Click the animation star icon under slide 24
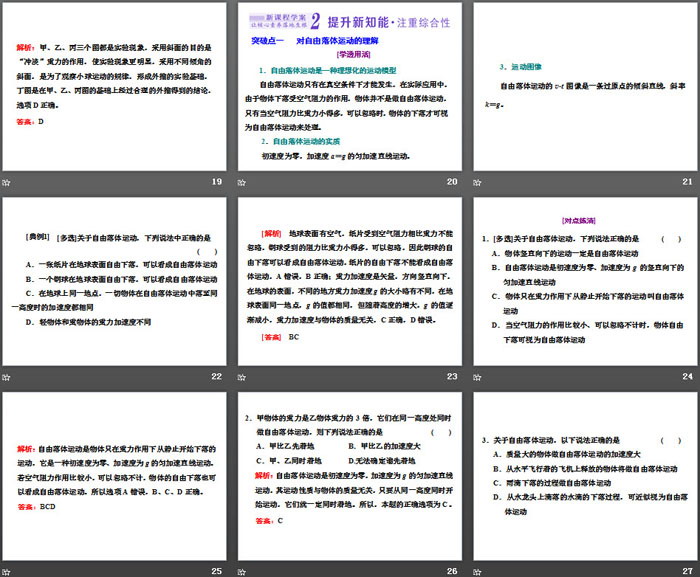Viewport: 700px width, 577px height. pyautogui.click(x=477, y=376)
